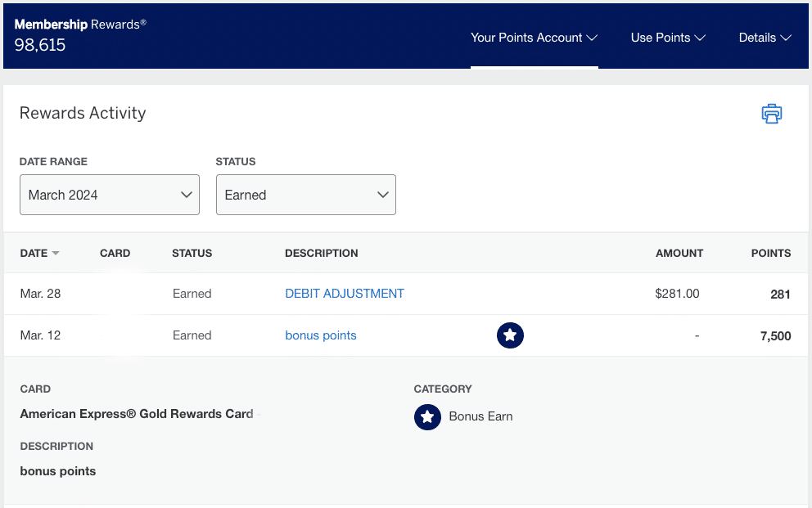
Task: Open the Your Points Account menu
Action: (534, 38)
